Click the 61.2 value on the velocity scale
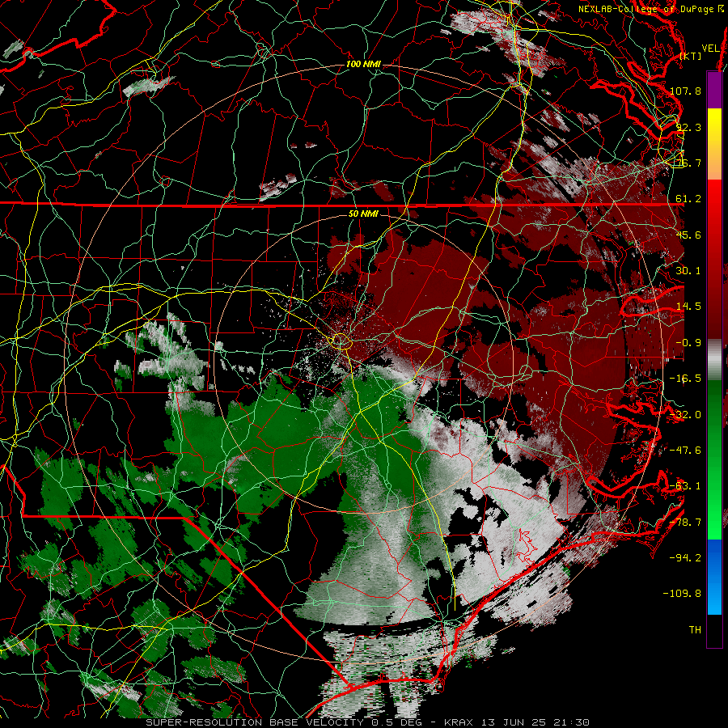 click(688, 199)
